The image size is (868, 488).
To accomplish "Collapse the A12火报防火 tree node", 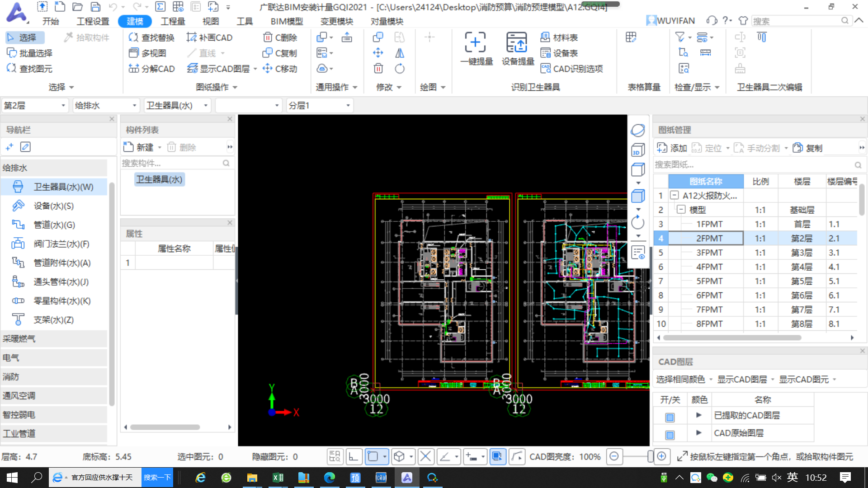I will coord(675,195).
